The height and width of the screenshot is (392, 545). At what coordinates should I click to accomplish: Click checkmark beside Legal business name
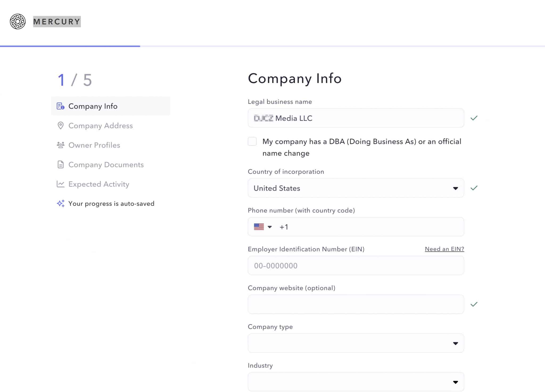click(x=474, y=118)
